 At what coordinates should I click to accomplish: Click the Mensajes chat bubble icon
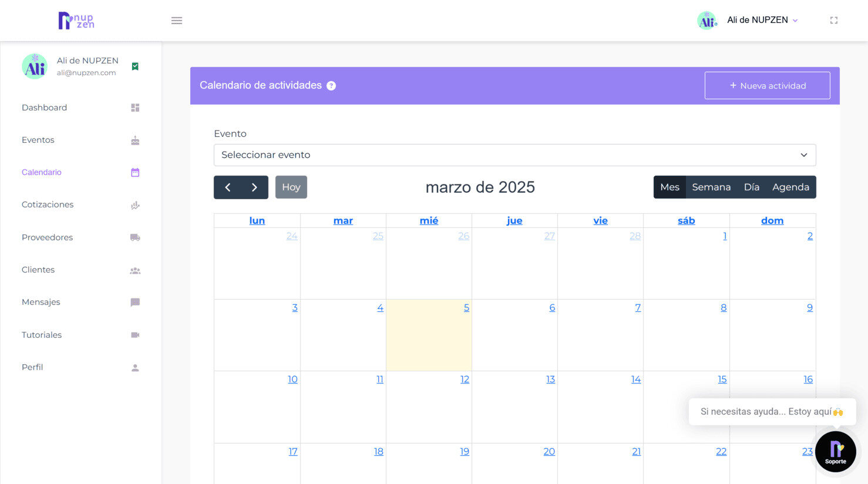[x=135, y=302]
